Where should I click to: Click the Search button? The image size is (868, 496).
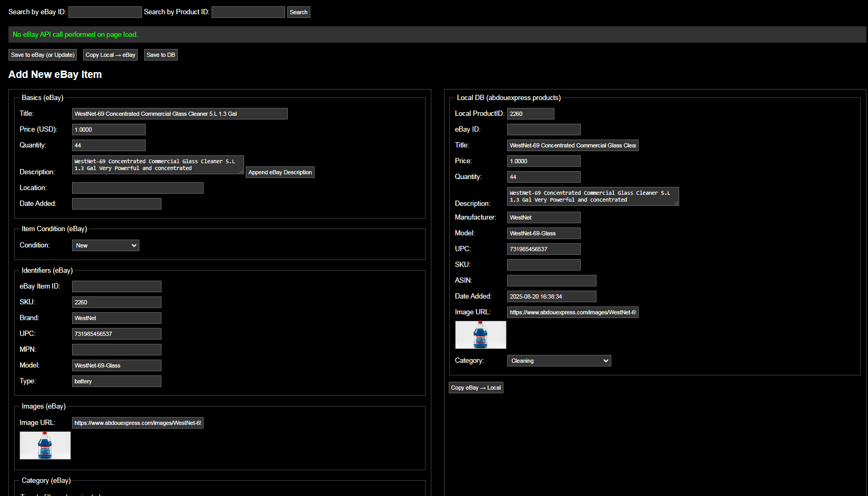(x=298, y=12)
